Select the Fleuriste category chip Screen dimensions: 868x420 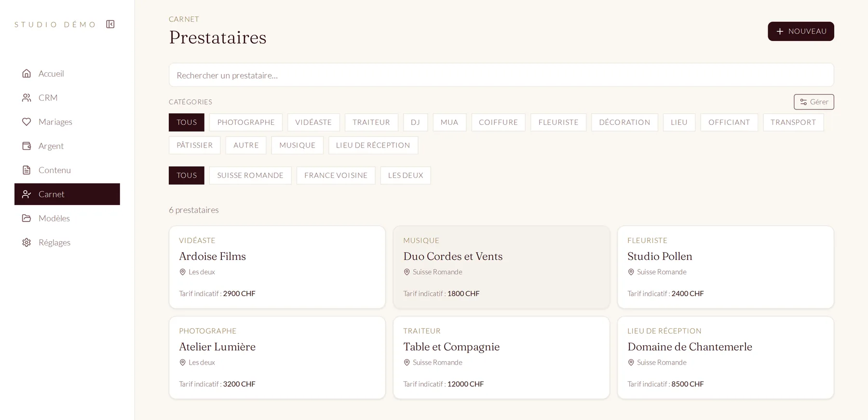coord(558,122)
